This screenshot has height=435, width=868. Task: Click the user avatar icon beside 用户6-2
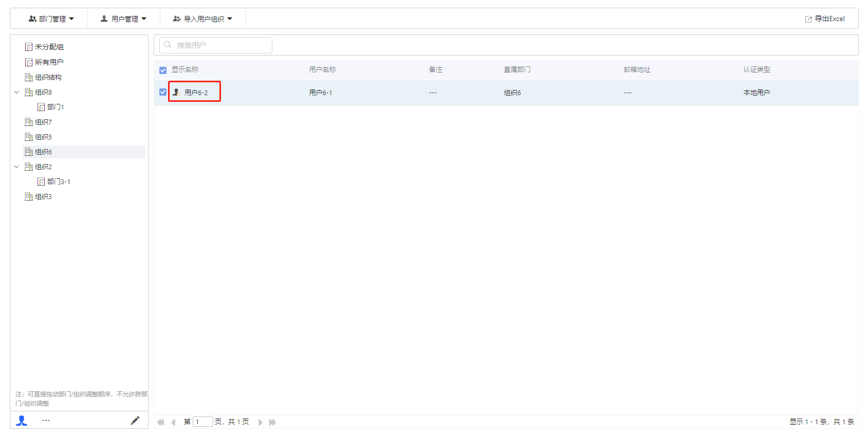[x=176, y=92]
